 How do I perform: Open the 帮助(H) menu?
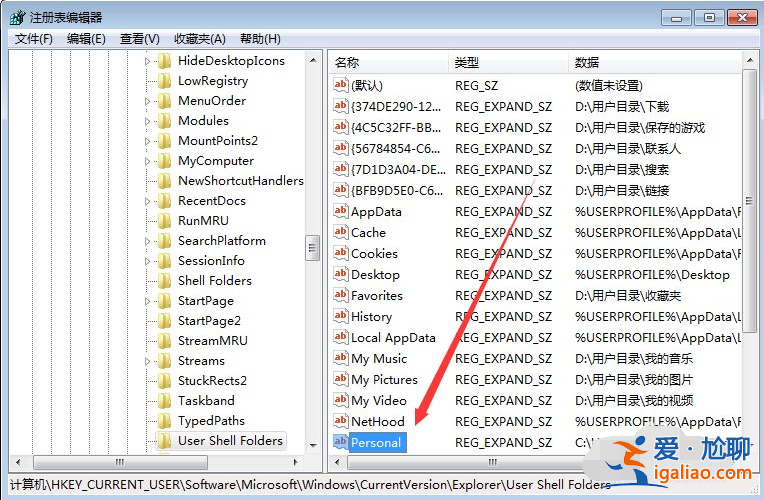point(260,38)
